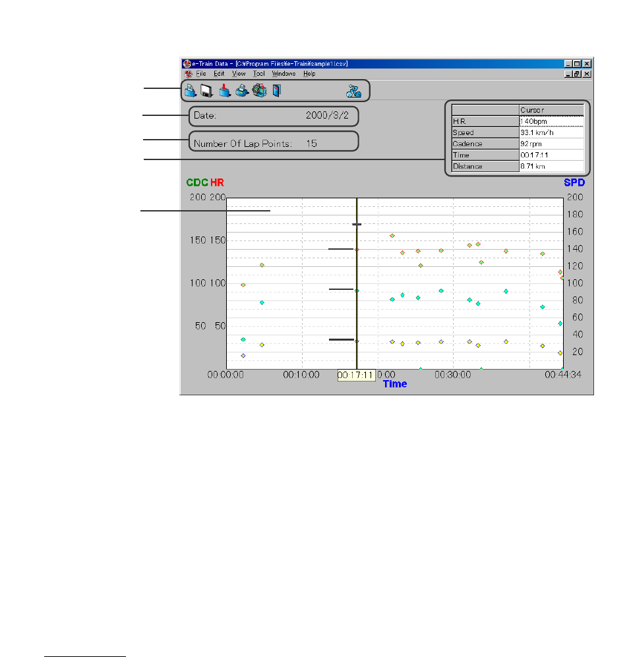Click the e-Train icon in the title bar

(x=187, y=63)
